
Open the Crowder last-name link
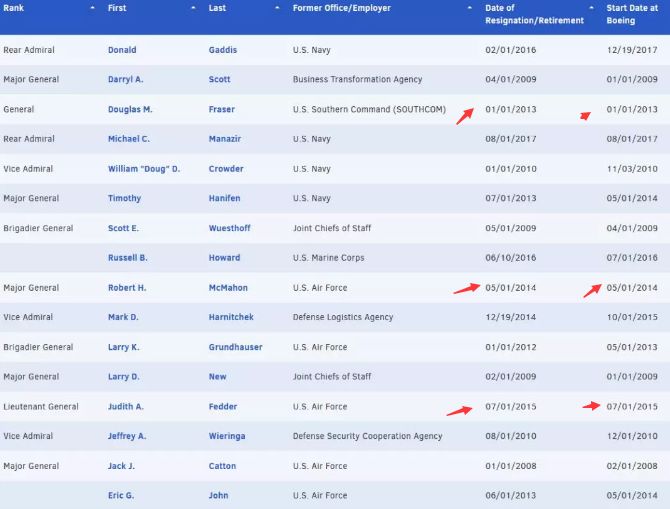(226, 169)
